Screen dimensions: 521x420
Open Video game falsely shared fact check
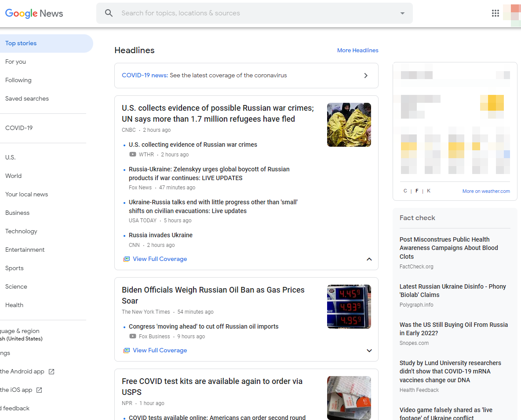point(446,414)
